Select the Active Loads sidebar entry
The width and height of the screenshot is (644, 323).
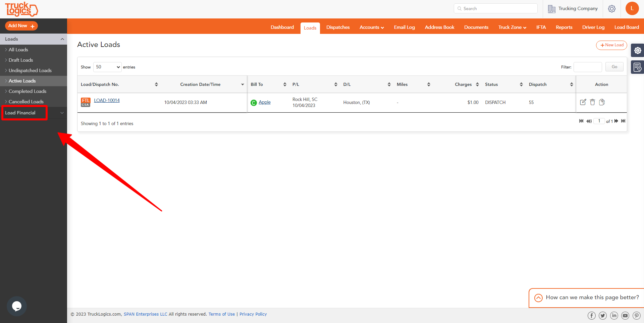pos(22,81)
